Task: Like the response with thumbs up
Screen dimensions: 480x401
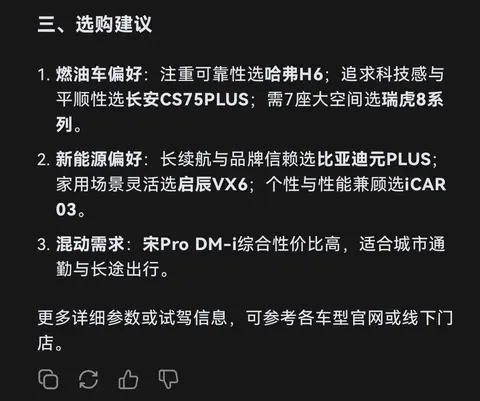Action: click(x=128, y=379)
